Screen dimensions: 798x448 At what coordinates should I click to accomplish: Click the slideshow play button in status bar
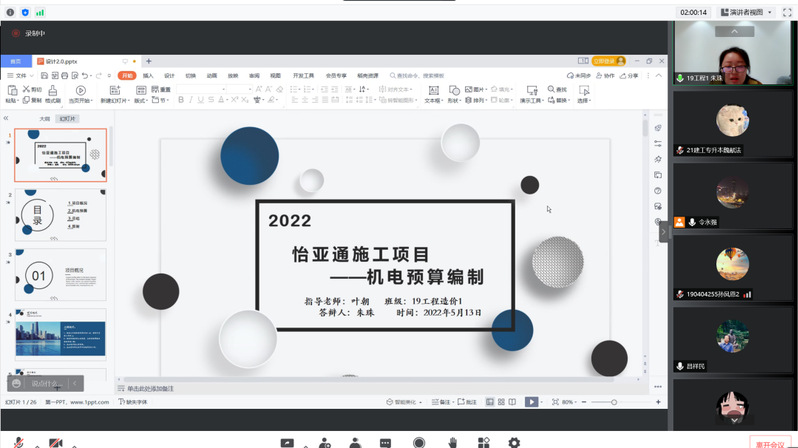[x=531, y=402]
